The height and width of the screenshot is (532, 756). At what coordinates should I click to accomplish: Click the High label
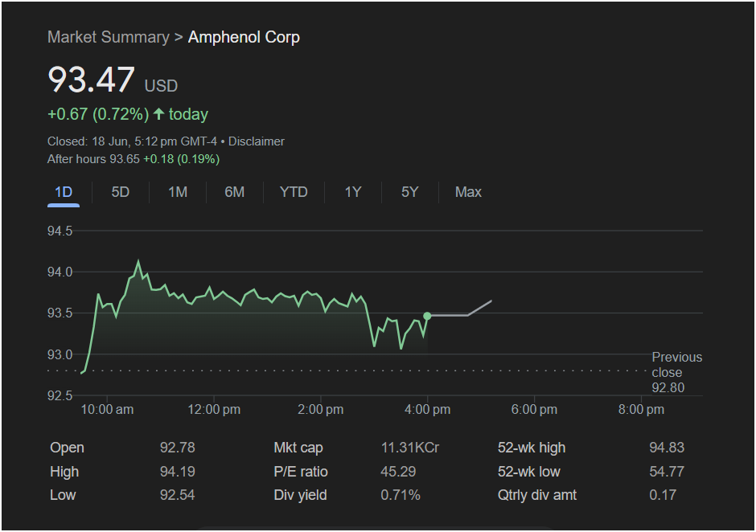[x=64, y=471]
